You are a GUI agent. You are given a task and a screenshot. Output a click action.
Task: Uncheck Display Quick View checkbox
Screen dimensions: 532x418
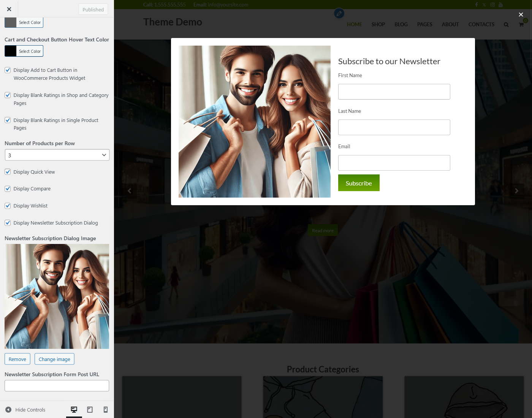click(8, 172)
